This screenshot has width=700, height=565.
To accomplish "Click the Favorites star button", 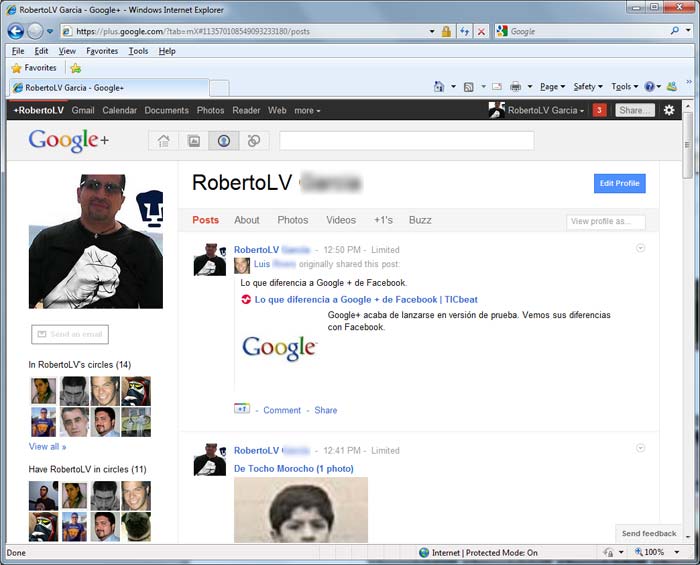I will tap(34, 68).
